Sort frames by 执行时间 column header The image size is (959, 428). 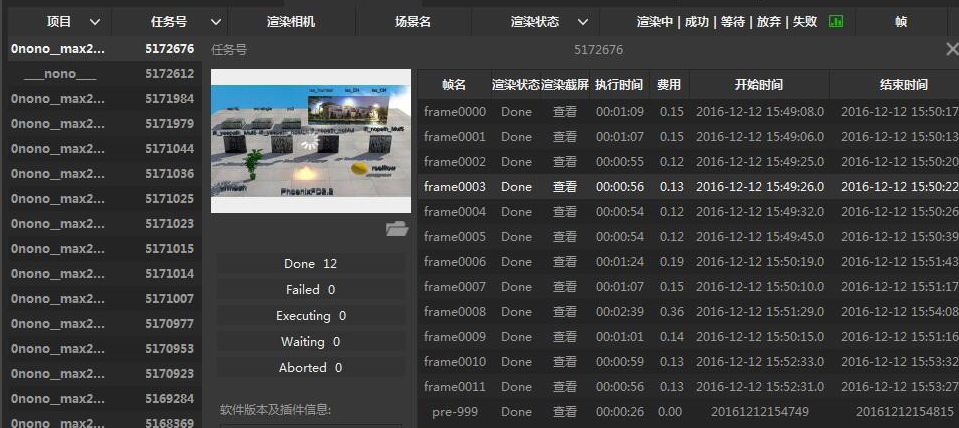click(619, 85)
